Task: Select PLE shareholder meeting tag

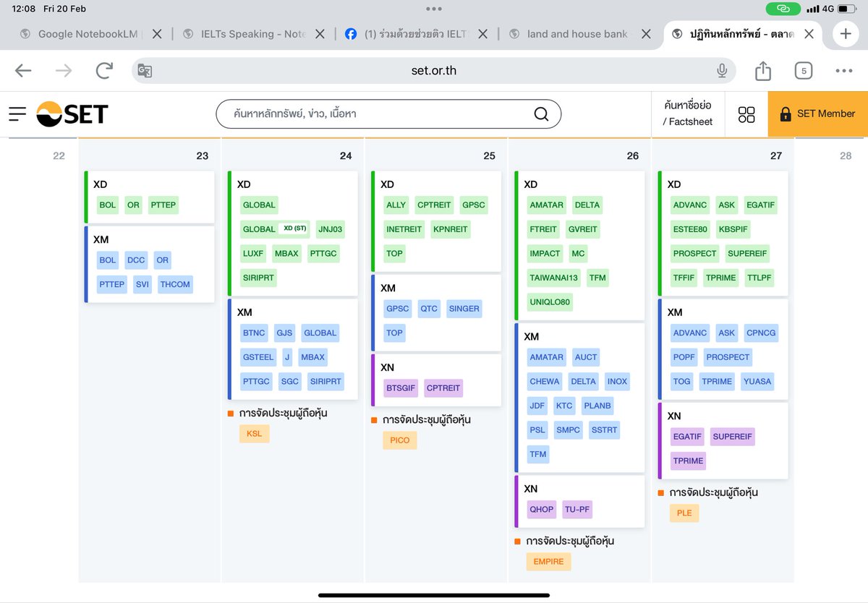Action: coord(684,513)
